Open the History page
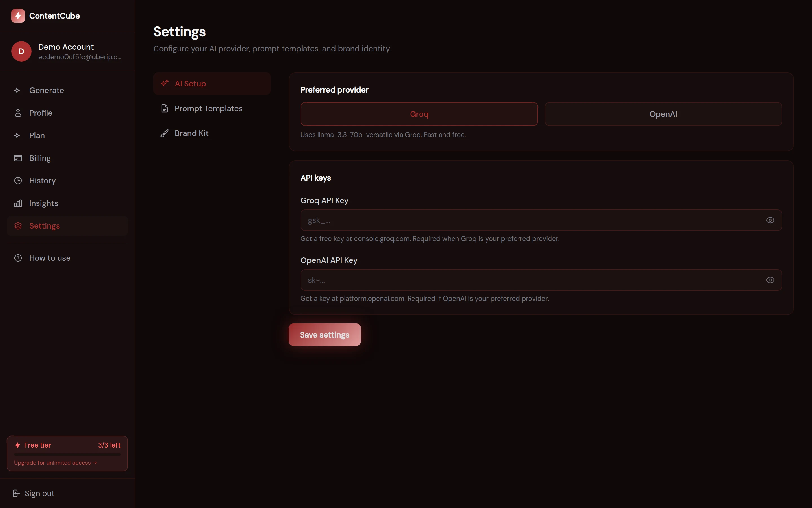The height and width of the screenshot is (508, 812). pyautogui.click(x=67, y=181)
